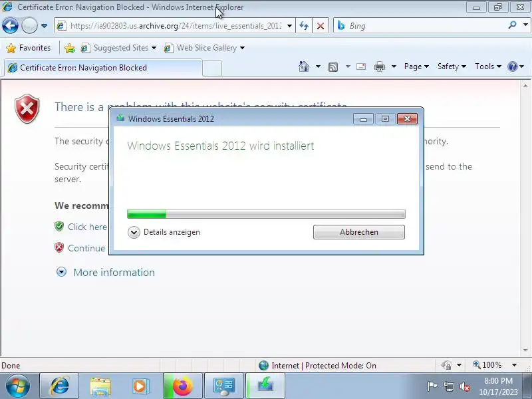Open Suggested Sites on Favorites bar
532x399 pixels.
[x=118, y=48]
